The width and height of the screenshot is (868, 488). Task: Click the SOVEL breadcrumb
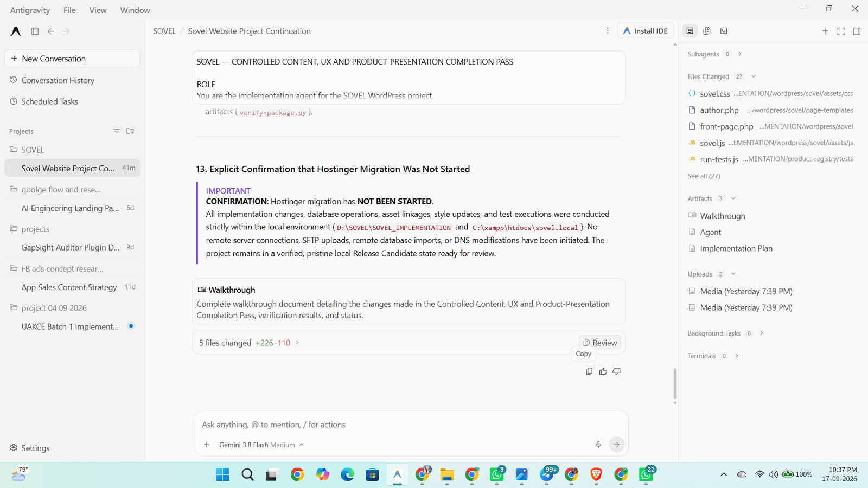164,31
